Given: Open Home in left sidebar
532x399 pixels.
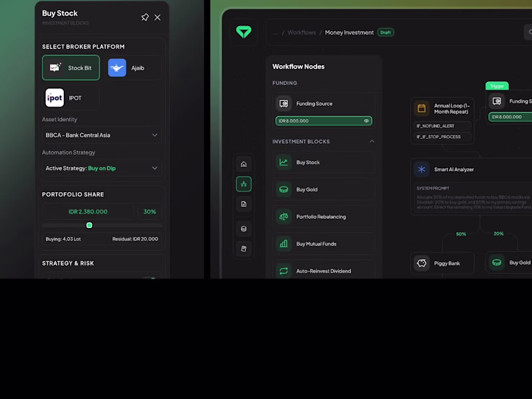Looking at the screenshot, I should click(x=243, y=164).
